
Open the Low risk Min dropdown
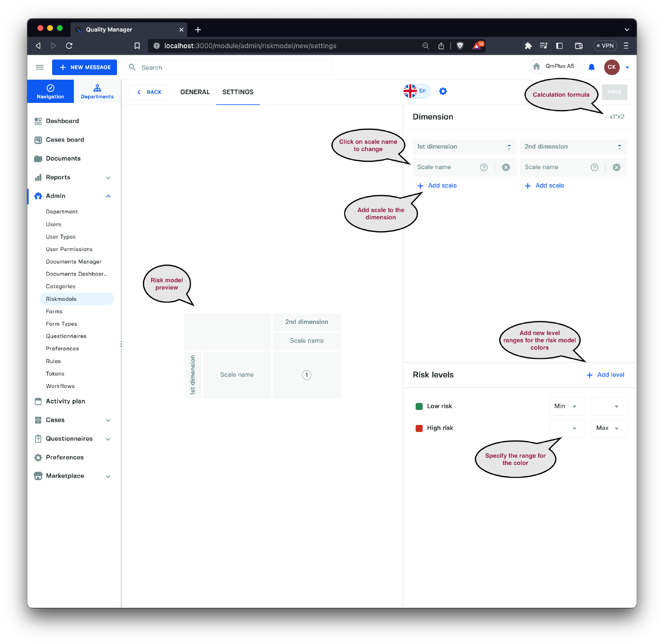tap(567, 406)
